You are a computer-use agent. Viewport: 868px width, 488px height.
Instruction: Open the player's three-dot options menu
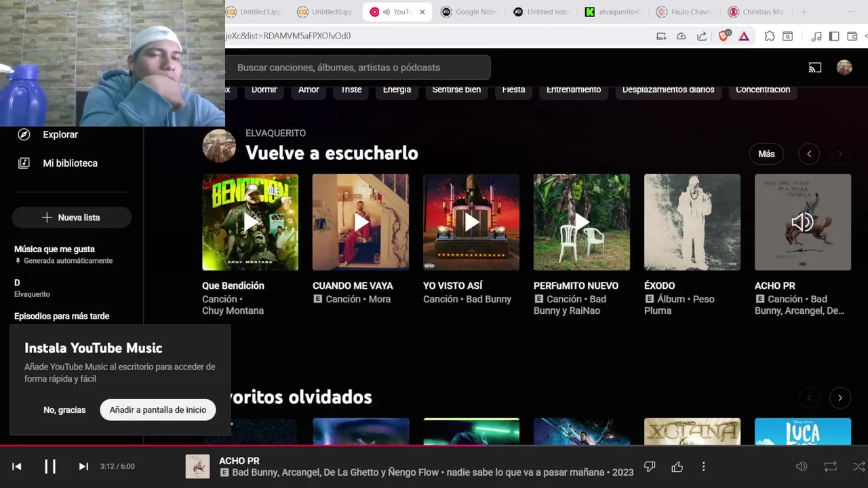point(703,466)
